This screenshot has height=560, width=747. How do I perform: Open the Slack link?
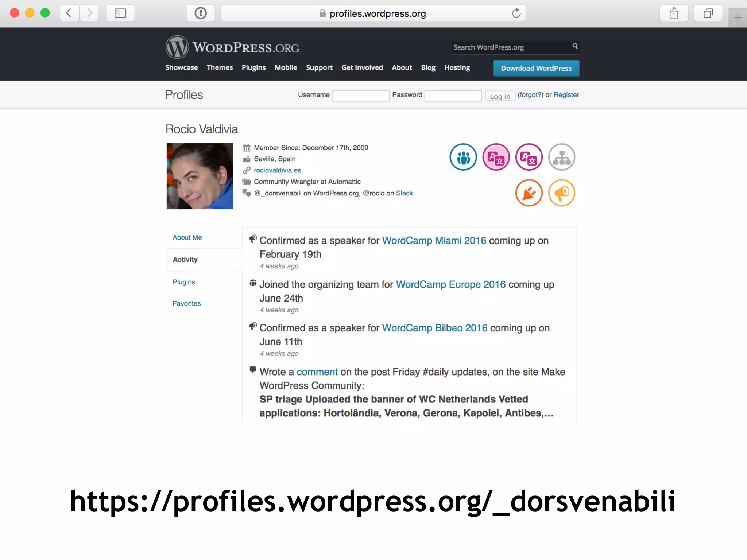[405, 193]
